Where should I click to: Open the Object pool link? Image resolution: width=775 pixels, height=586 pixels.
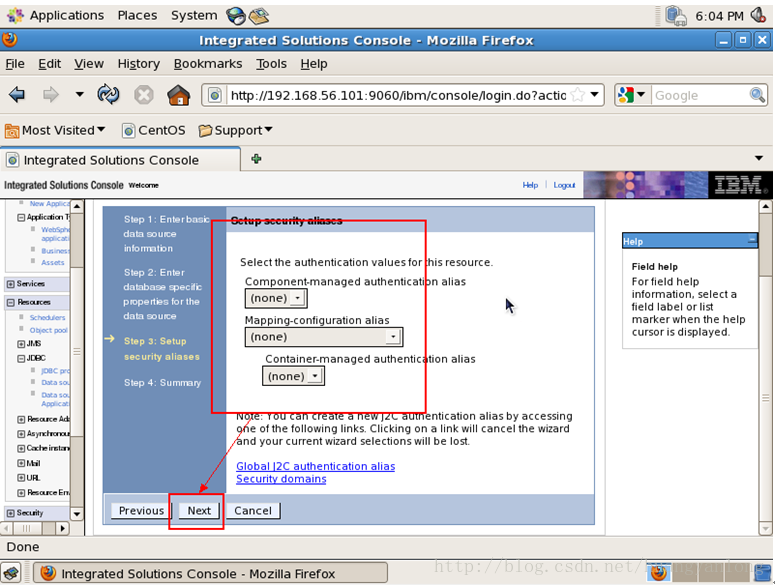tap(48, 330)
